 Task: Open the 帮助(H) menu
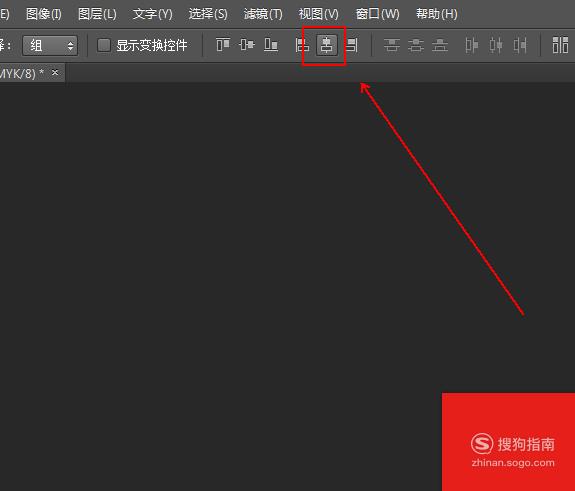(x=436, y=14)
